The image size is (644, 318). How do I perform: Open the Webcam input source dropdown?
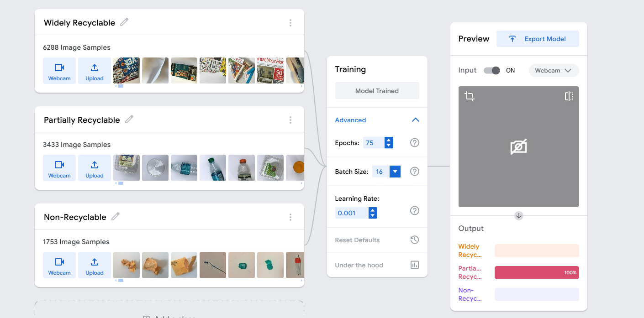tap(554, 70)
